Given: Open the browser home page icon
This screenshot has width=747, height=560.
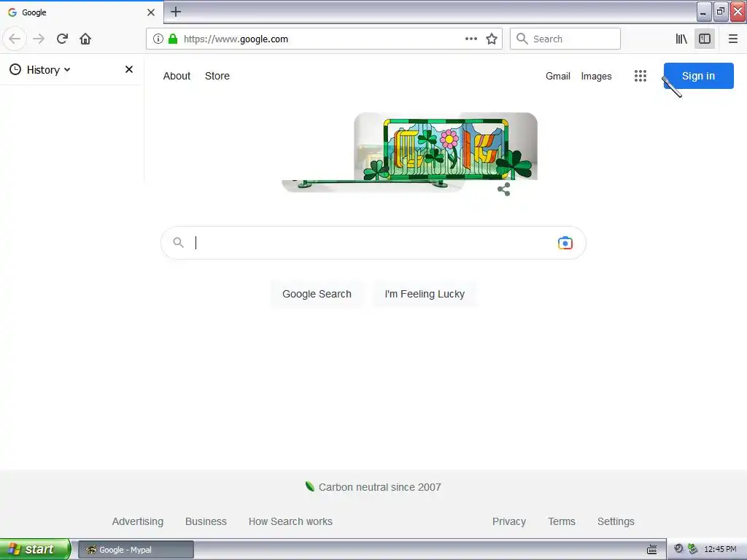Looking at the screenshot, I should click(x=85, y=39).
